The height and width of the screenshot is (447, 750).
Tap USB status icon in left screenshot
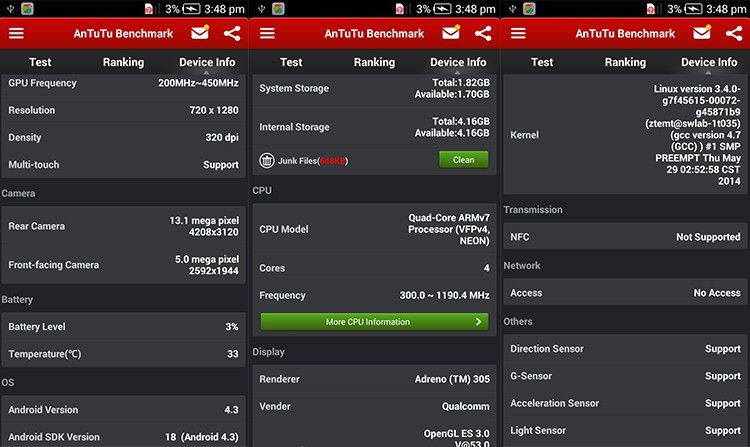click(x=11, y=9)
